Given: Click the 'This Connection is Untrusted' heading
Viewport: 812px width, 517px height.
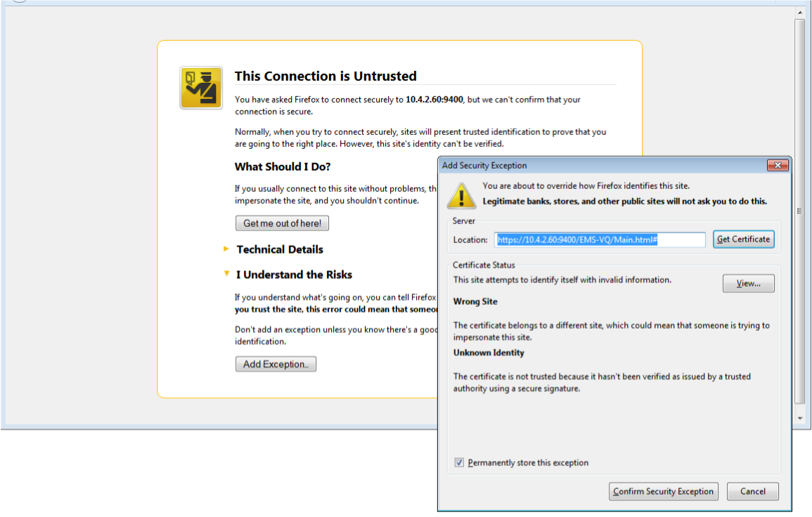Looking at the screenshot, I should pyautogui.click(x=326, y=76).
